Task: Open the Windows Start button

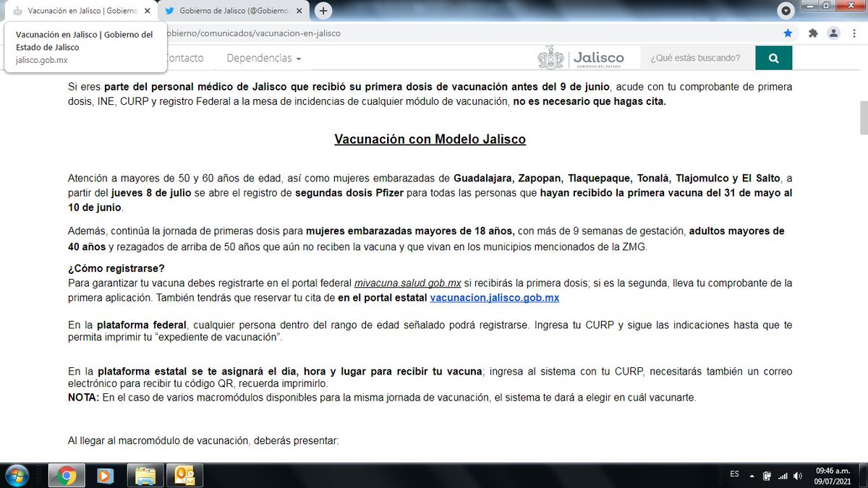Action: click(16, 476)
